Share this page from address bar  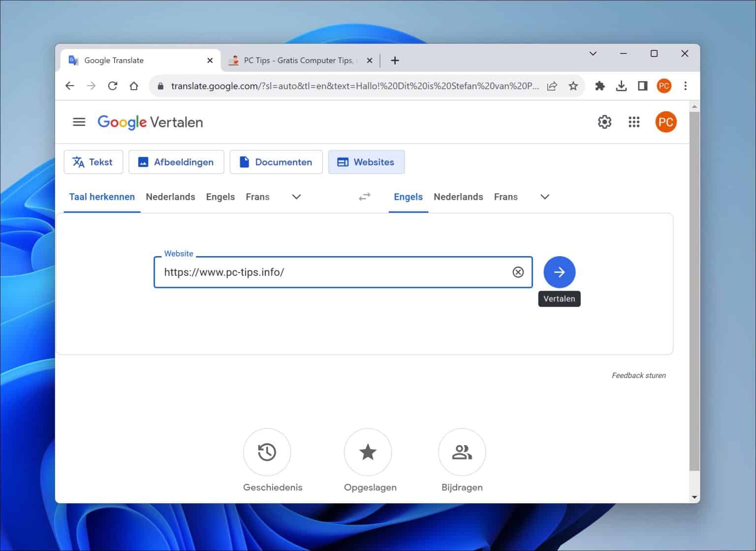coord(552,86)
